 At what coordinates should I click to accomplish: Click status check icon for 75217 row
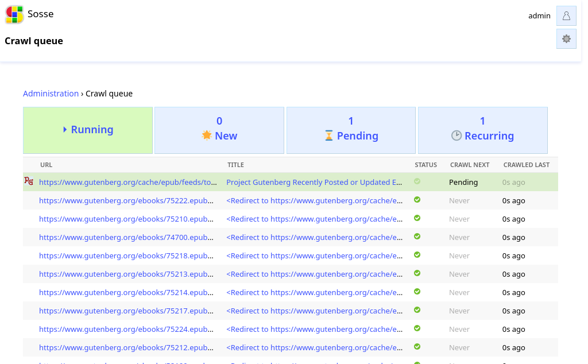tap(417, 310)
